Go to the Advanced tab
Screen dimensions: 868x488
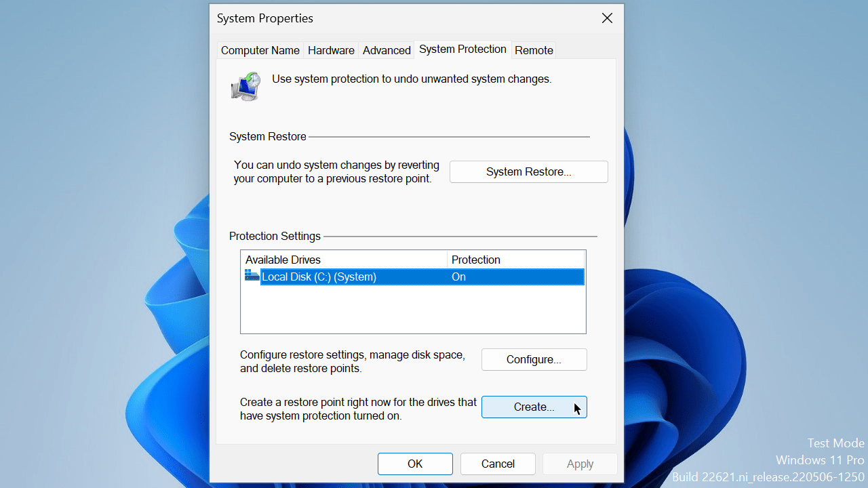click(x=387, y=50)
